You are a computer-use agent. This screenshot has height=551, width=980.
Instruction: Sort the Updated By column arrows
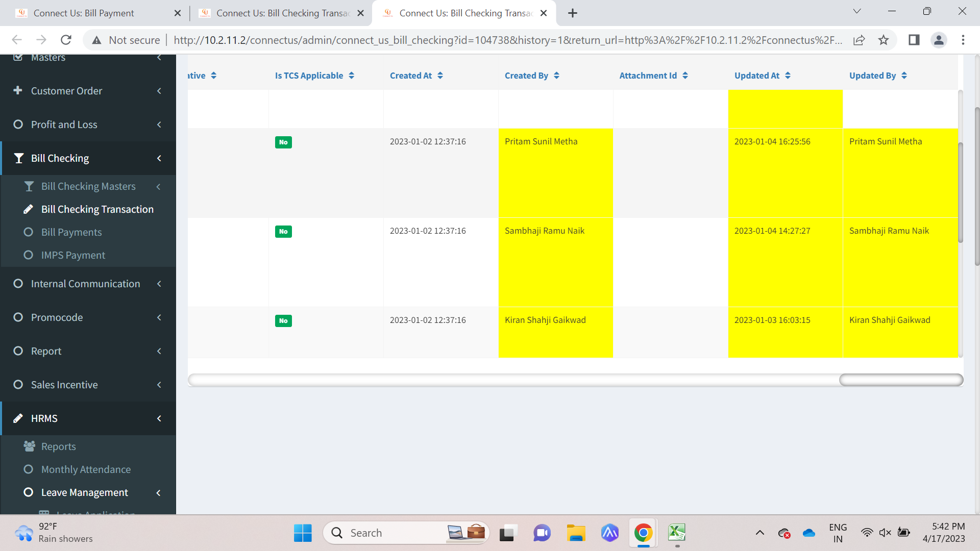904,76
